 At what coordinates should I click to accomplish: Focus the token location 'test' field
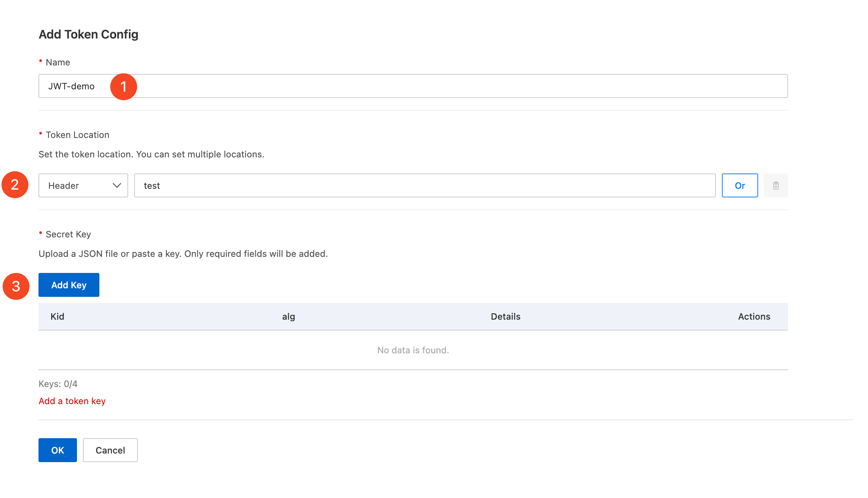(424, 185)
